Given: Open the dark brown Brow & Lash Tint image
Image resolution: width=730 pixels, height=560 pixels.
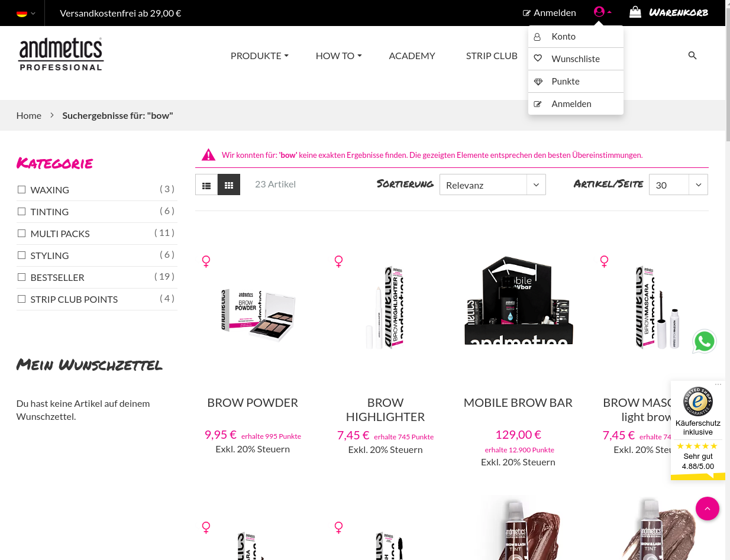Looking at the screenshot, I should point(518,528).
